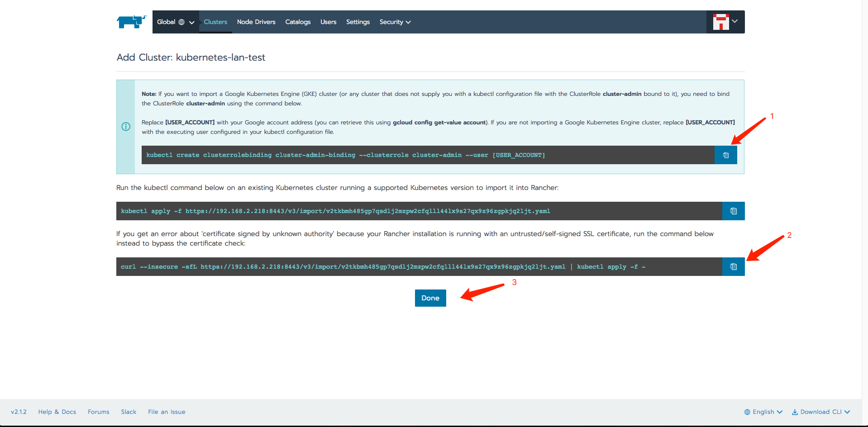The width and height of the screenshot is (868, 427).
Task: Click the 'gcloud config get-value account' text
Action: [x=439, y=123]
